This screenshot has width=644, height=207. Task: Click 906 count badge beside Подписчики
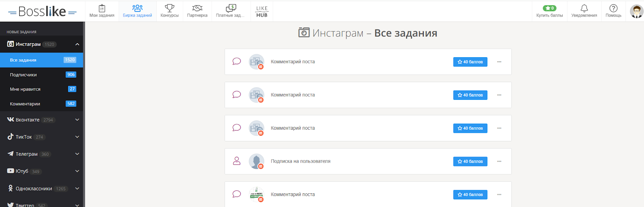click(71, 75)
